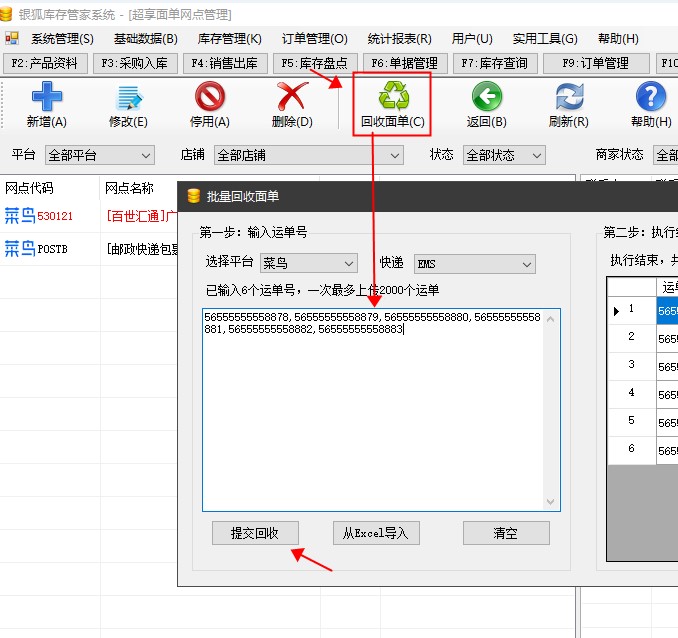
Task: Click the 删除(D) red X icon
Action: (292, 98)
